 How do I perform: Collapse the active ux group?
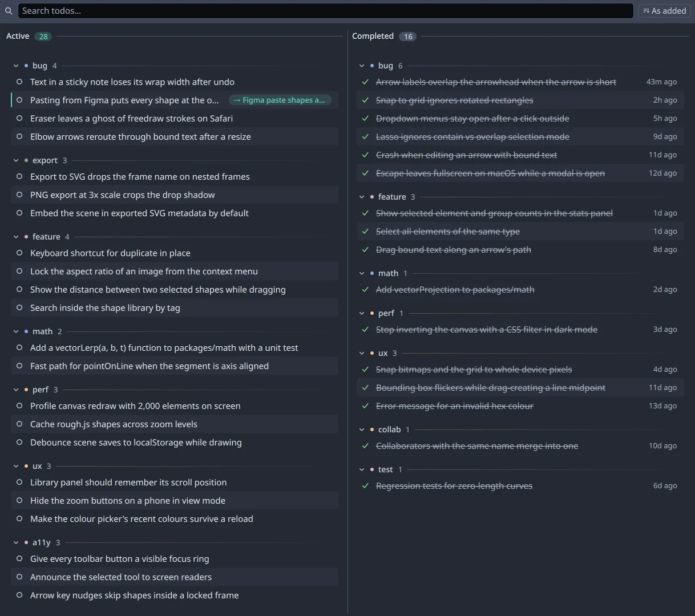[x=16, y=466]
